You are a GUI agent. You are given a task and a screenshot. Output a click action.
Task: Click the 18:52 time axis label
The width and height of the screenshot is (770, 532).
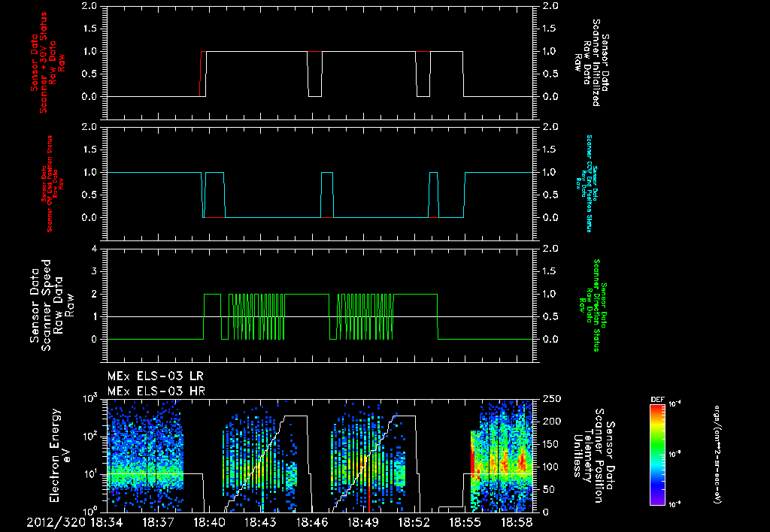[x=415, y=523]
